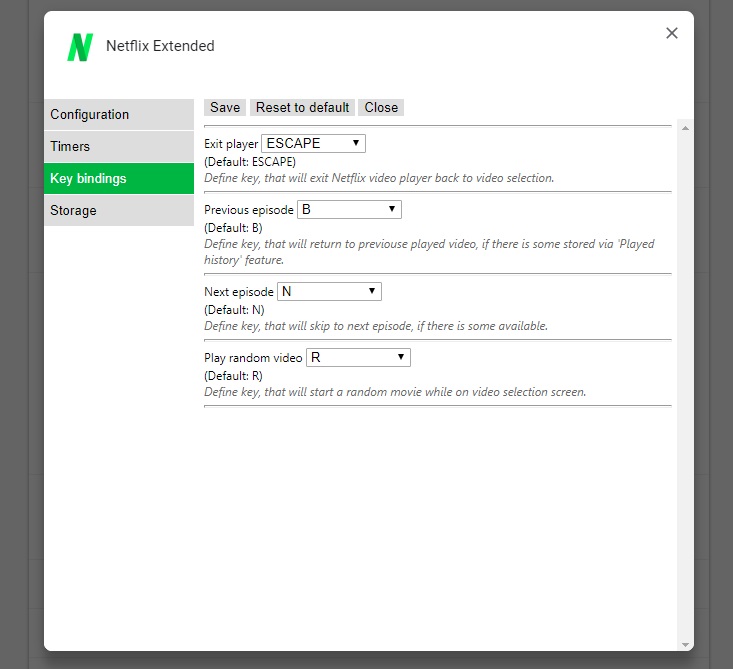Click the '(Default: B)' text
This screenshot has width=733, height=669.
pos(233,228)
